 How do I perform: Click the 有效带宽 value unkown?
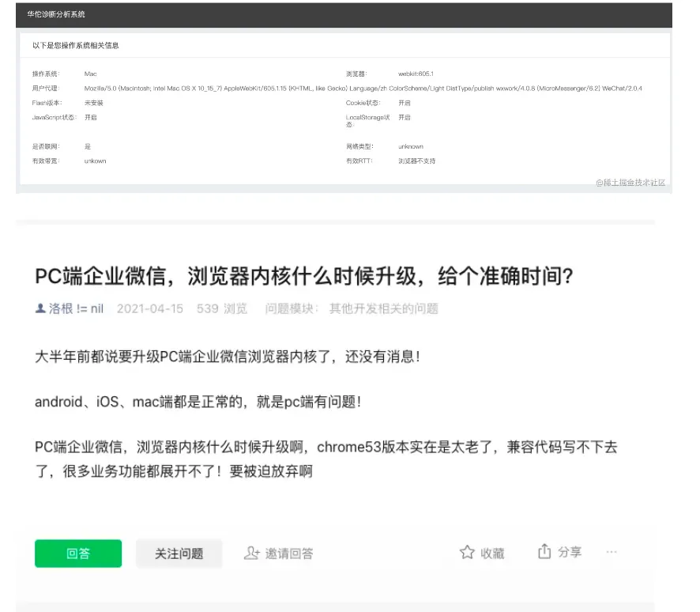(95, 161)
